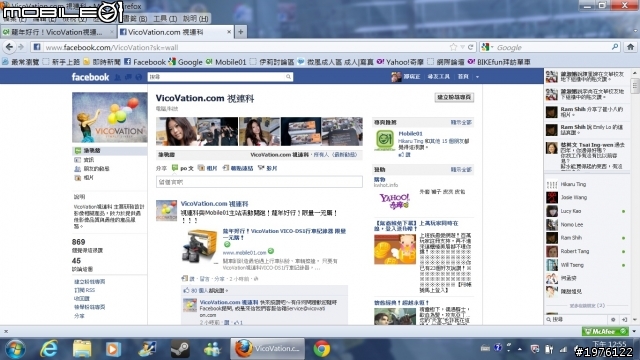Open the Windows Start orb
The height and width of the screenshot is (360, 640).
(15, 349)
